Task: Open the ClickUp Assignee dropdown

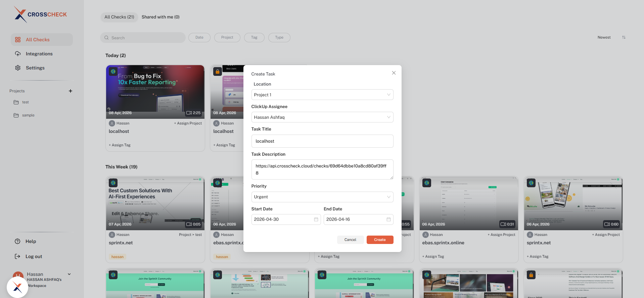Action: [322, 117]
